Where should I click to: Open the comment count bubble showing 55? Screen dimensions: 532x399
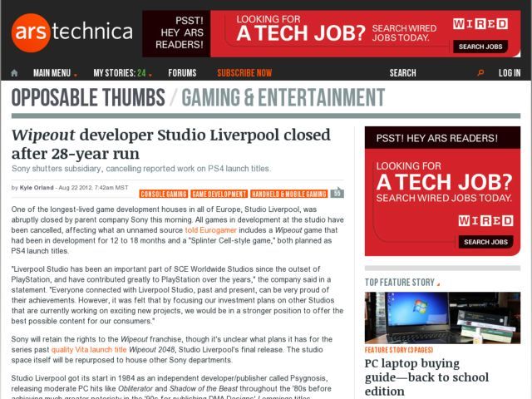[x=337, y=193]
